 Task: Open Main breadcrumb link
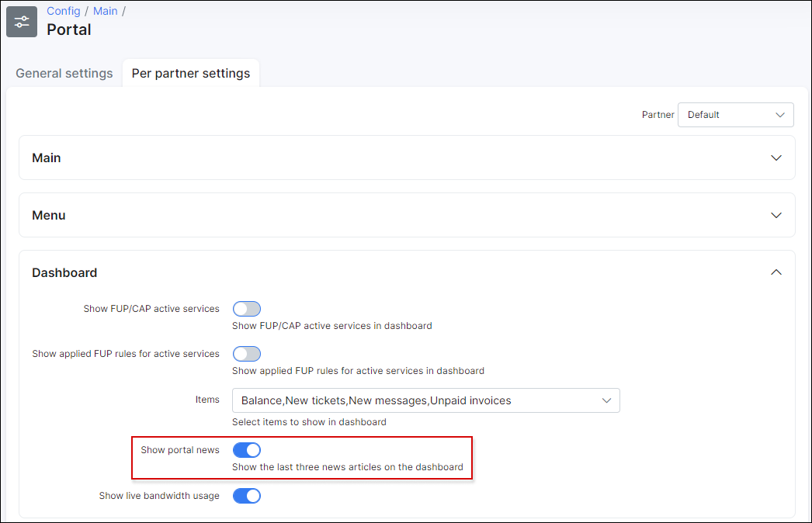pyautogui.click(x=105, y=11)
